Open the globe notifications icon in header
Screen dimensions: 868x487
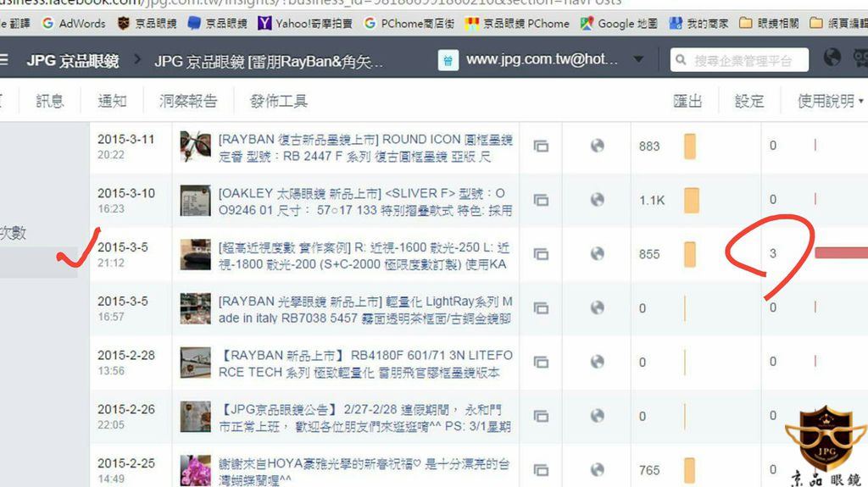[832, 57]
